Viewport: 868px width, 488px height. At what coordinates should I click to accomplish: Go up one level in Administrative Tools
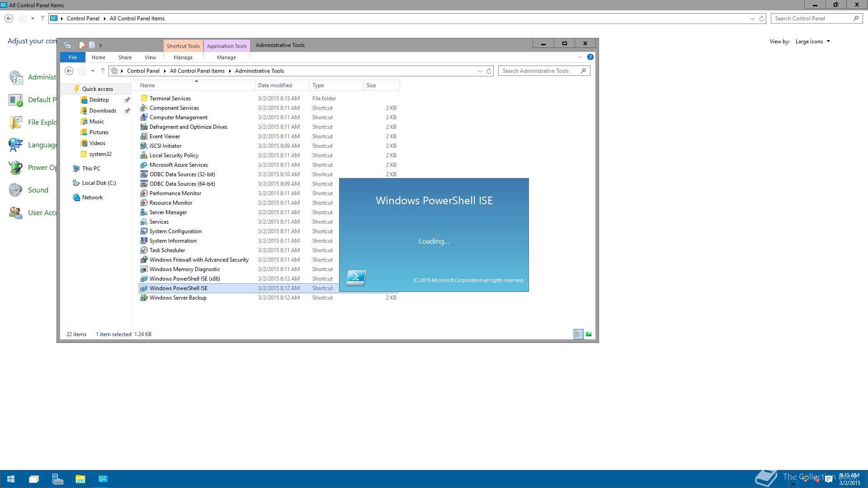coord(103,71)
